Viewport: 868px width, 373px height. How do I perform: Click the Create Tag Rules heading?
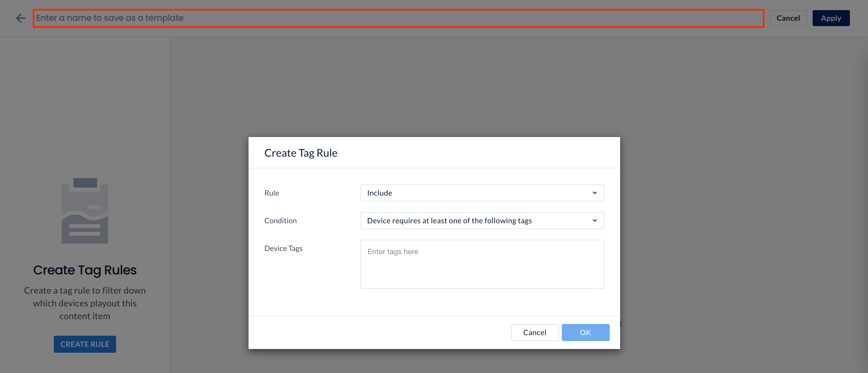[85, 270]
